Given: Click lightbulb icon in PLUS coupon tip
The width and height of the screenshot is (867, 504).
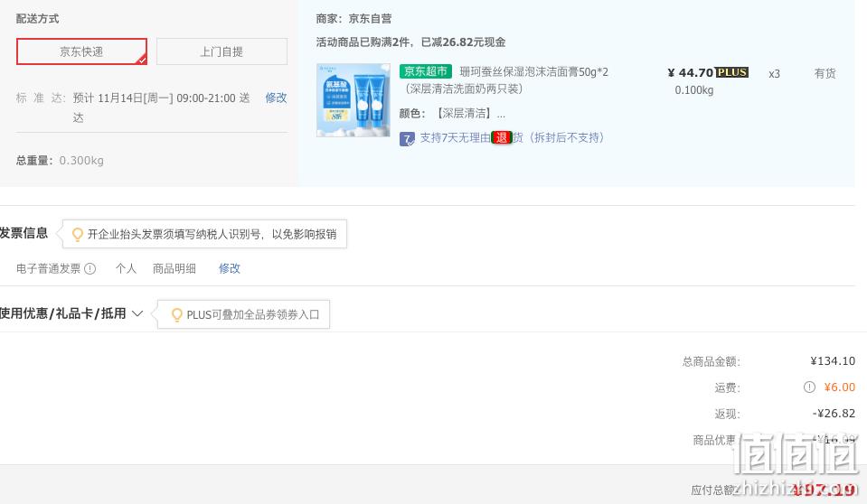Looking at the screenshot, I should [x=177, y=315].
